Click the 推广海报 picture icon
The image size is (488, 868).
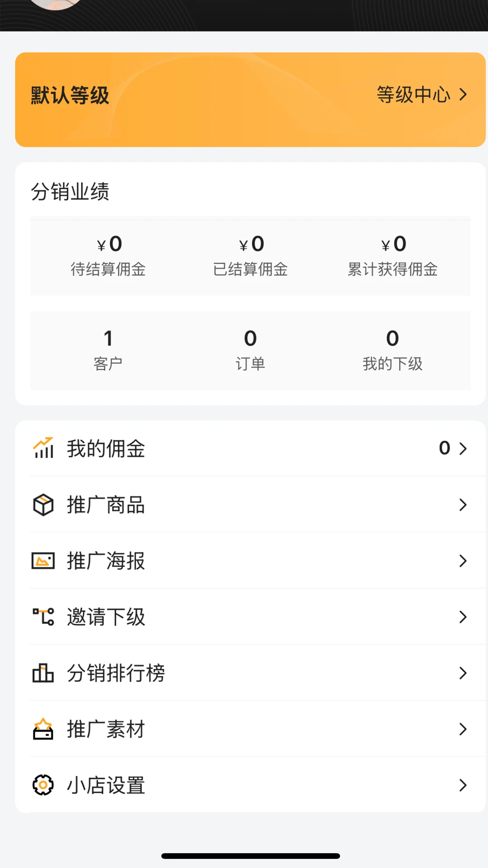click(43, 561)
